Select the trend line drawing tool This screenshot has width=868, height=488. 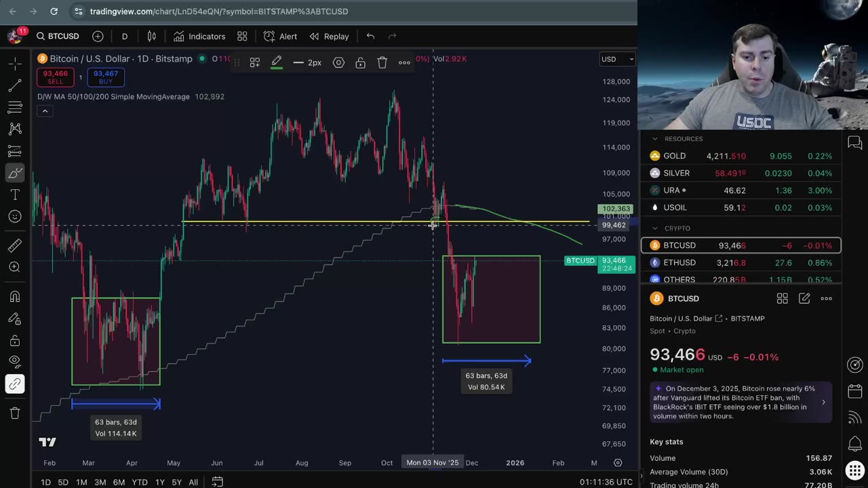tap(14, 85)
